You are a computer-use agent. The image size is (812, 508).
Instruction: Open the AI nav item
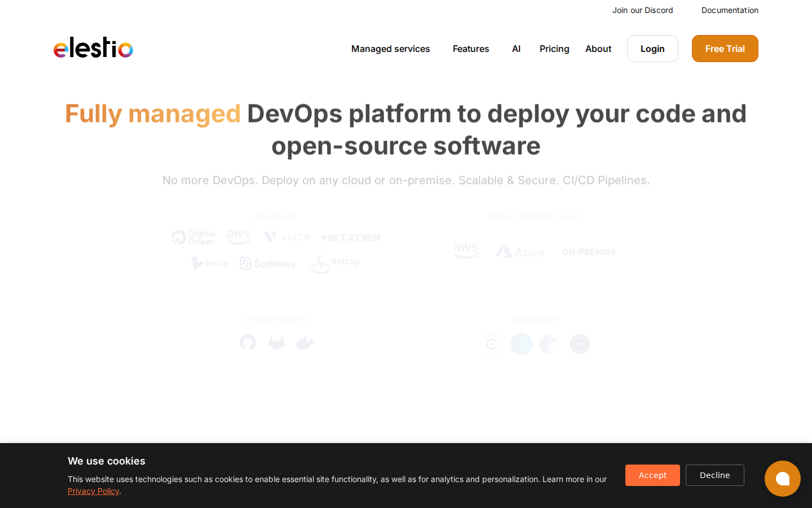pos(516,49)
